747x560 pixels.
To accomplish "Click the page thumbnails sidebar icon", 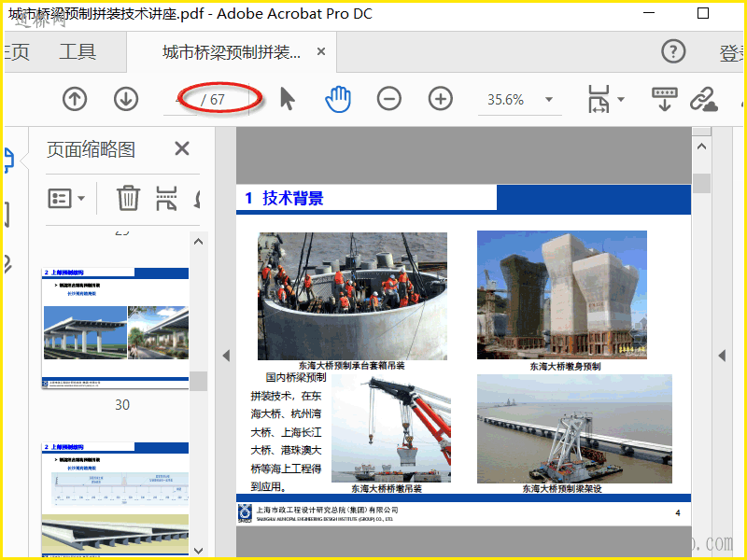I will click(8, 160).
